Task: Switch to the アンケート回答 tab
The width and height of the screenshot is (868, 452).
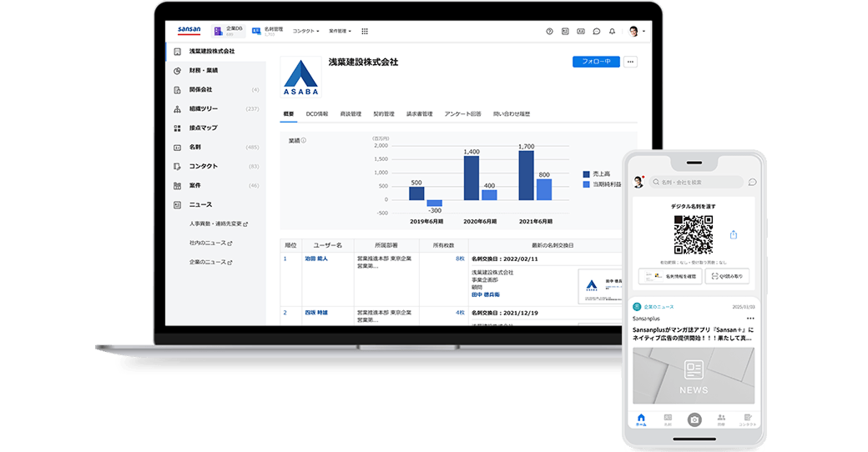Action: click(462, 114)
